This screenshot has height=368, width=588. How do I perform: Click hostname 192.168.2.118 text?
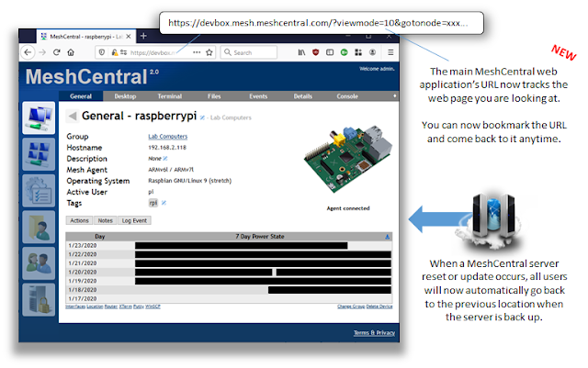[x=167, y=147]
